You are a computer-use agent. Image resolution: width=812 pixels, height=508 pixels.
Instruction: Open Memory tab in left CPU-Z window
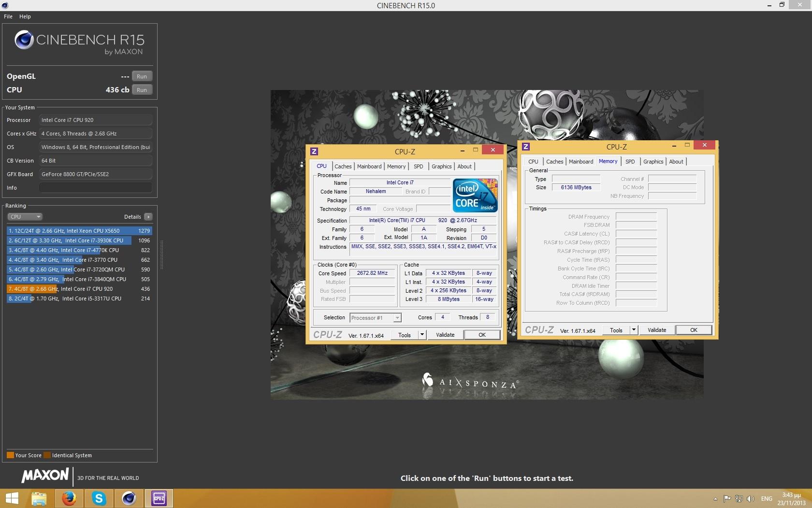[396, 166]
